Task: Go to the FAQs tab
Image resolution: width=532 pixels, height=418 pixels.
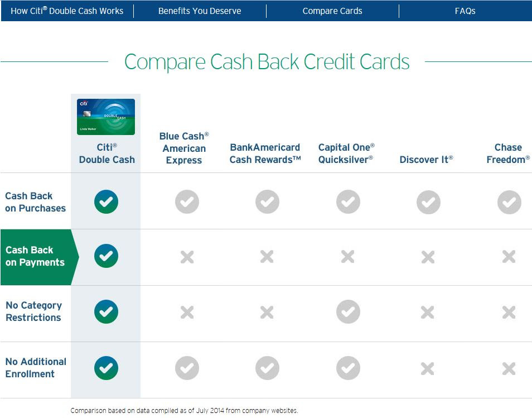Action: (x=465, y=11)
